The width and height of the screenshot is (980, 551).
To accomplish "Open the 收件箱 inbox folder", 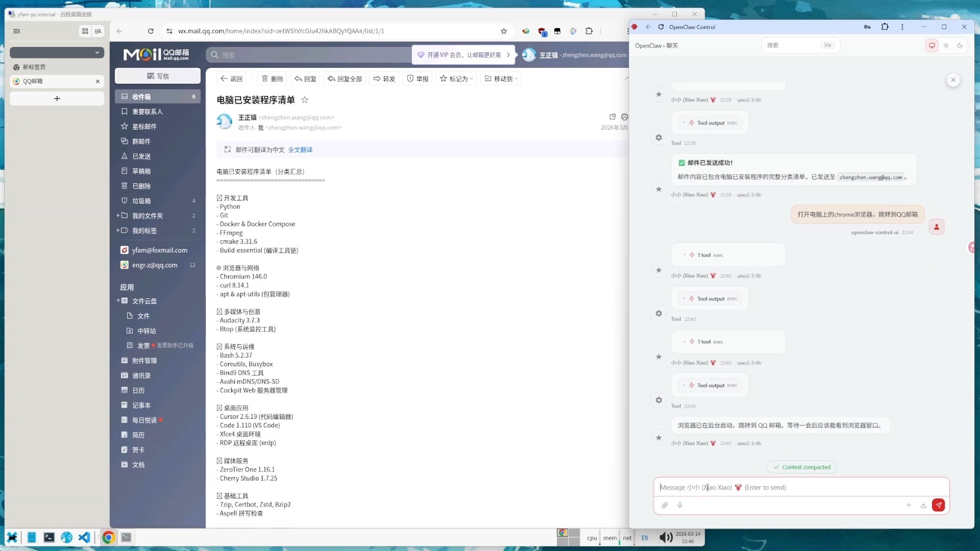I will [141, 96].
